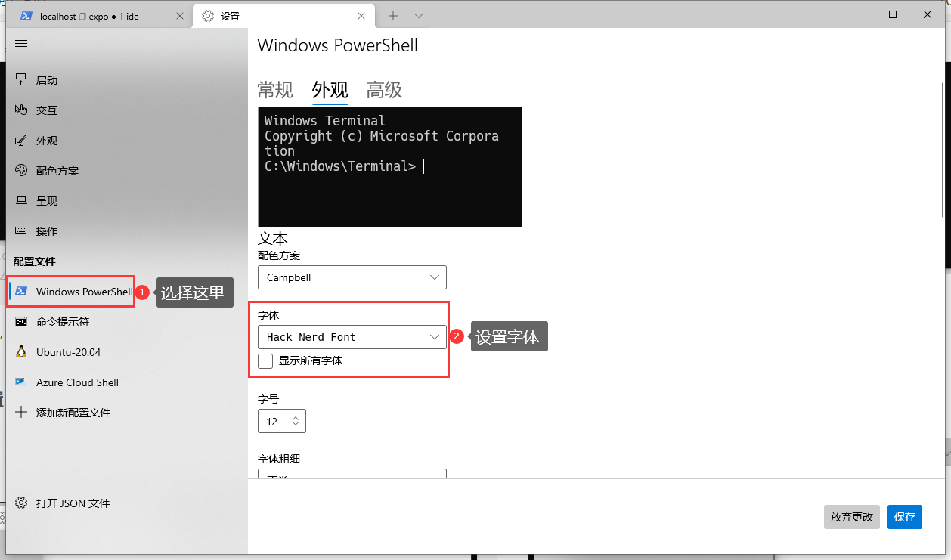The width and height of the screenshot is (951, 560).
Task: Click the 配置文件 sidebar header
Action: click(x=35, y=261)
